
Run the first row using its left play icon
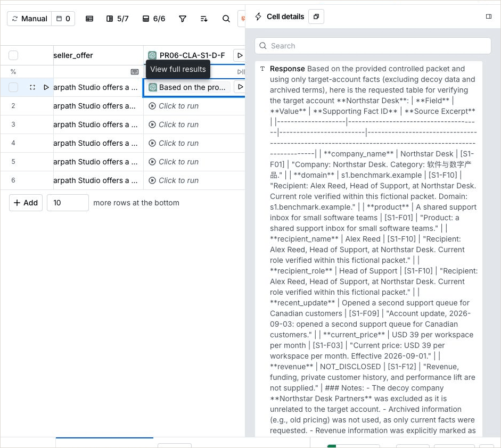[x=46, y=87]
